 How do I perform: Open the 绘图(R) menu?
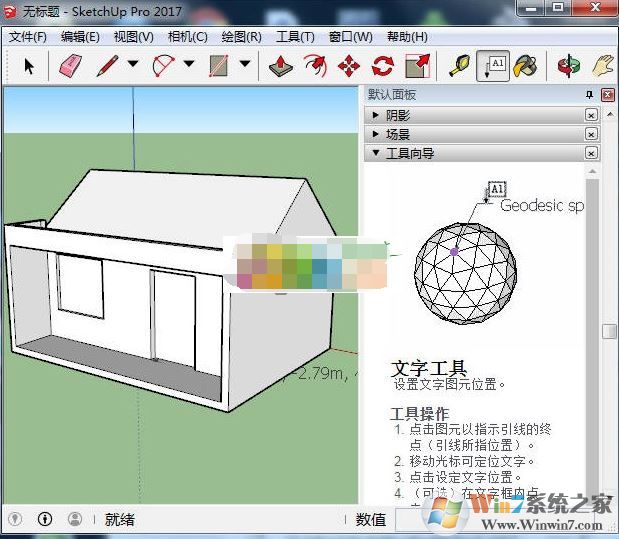coord(242,37)
